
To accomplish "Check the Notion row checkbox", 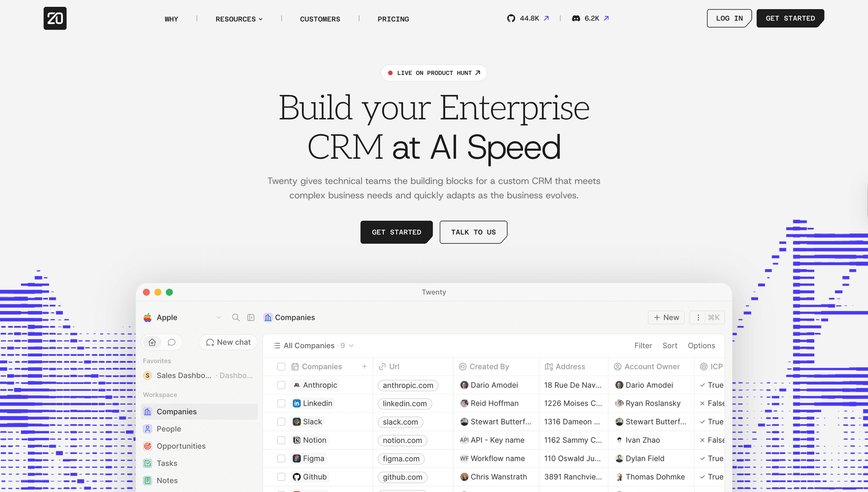I will click(281, 440).
